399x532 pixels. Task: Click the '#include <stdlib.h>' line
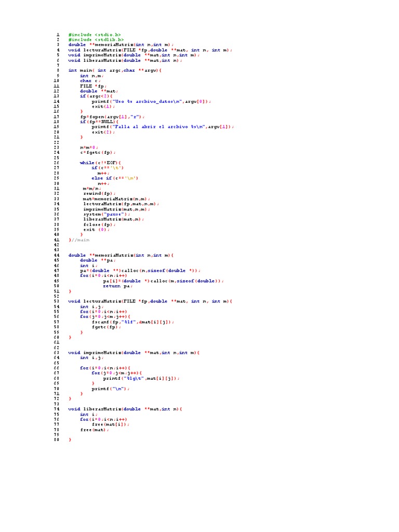tap(96, 39)
